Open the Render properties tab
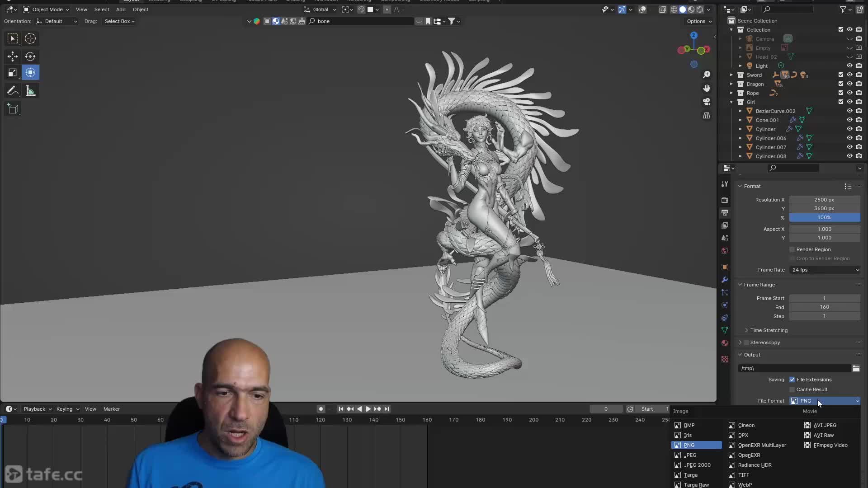Image resolution: width=868 pixels, height=488 pixels. pos(725,200)
